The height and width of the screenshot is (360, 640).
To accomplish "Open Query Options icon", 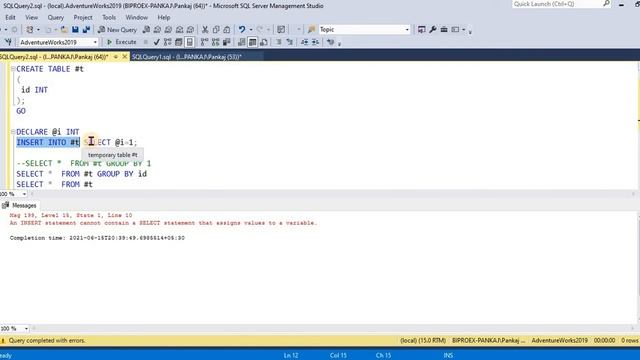I will (x=179, y=42).
